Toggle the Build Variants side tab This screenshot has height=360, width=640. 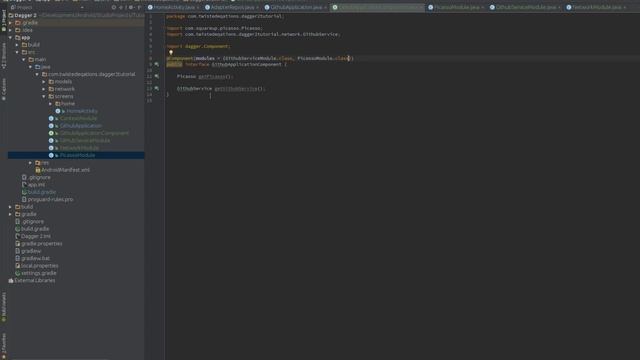coord(4,307)
